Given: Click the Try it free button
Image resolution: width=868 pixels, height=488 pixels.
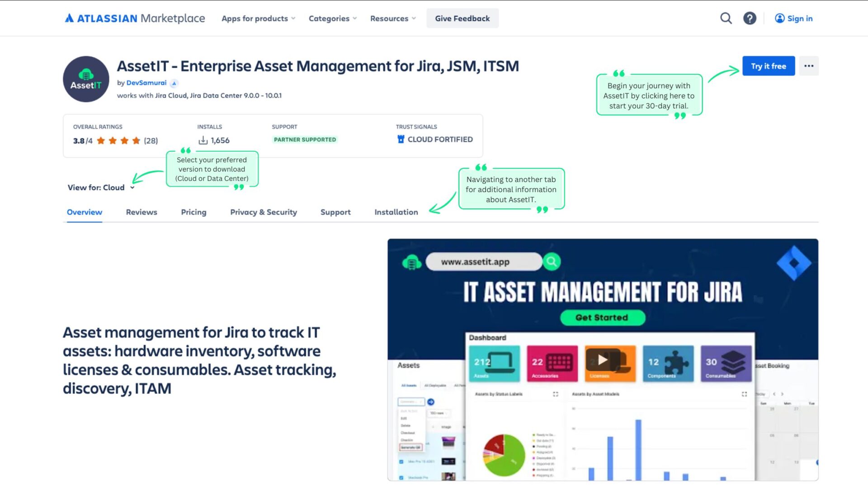Looking at the screenshot, I should (x=769, y=66).
